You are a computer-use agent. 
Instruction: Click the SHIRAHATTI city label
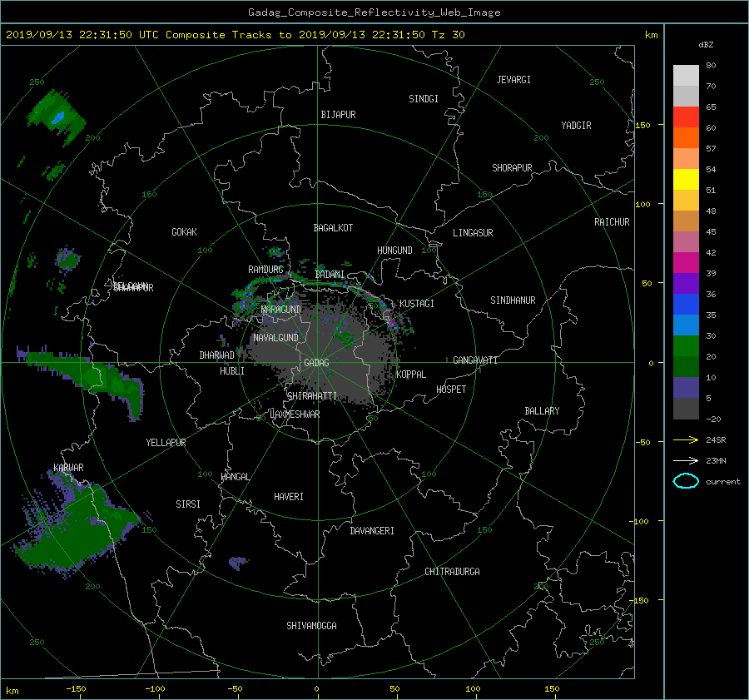311,396
